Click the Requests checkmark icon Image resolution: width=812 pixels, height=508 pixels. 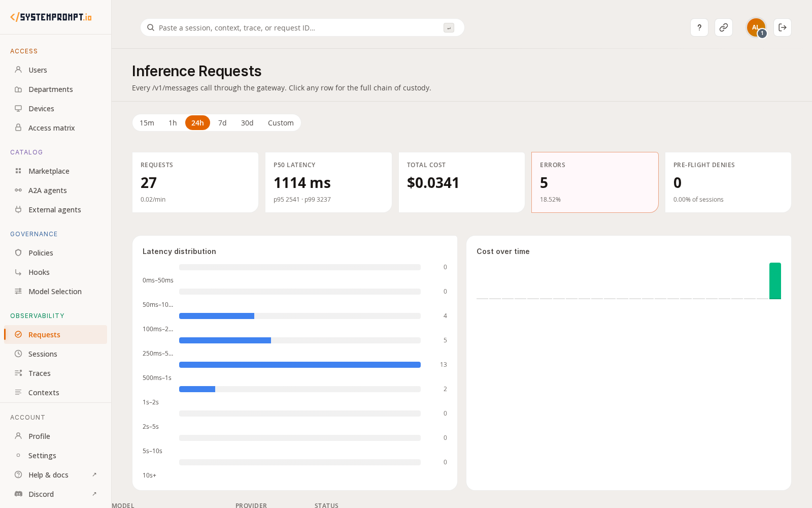18,334
